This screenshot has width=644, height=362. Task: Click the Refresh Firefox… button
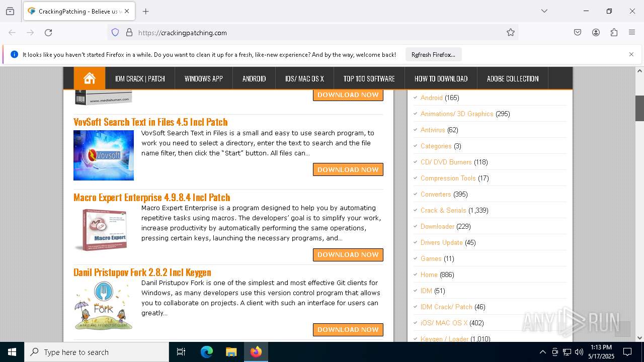[433, 54]
